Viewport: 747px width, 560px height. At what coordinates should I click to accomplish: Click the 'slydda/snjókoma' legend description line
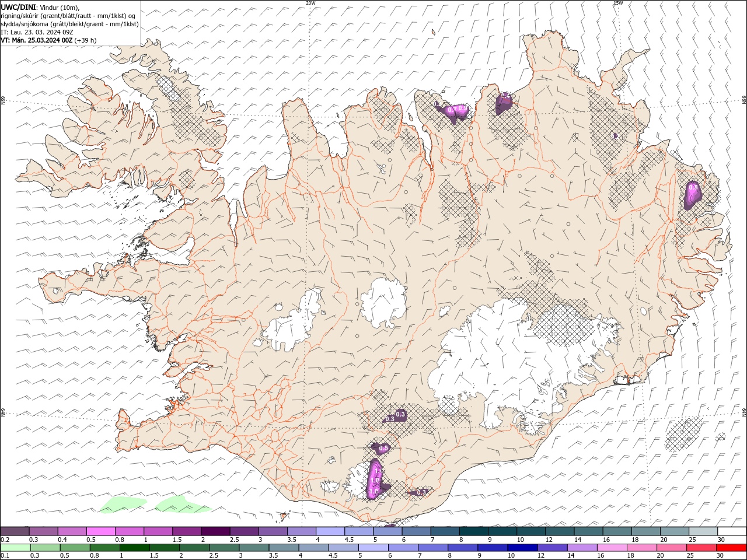point(70,24)
